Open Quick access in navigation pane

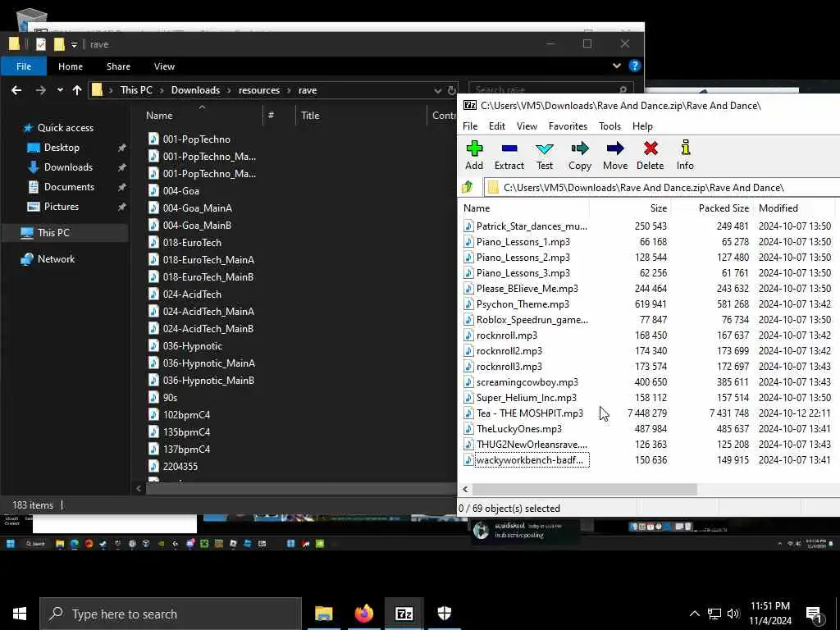point(66,128)
